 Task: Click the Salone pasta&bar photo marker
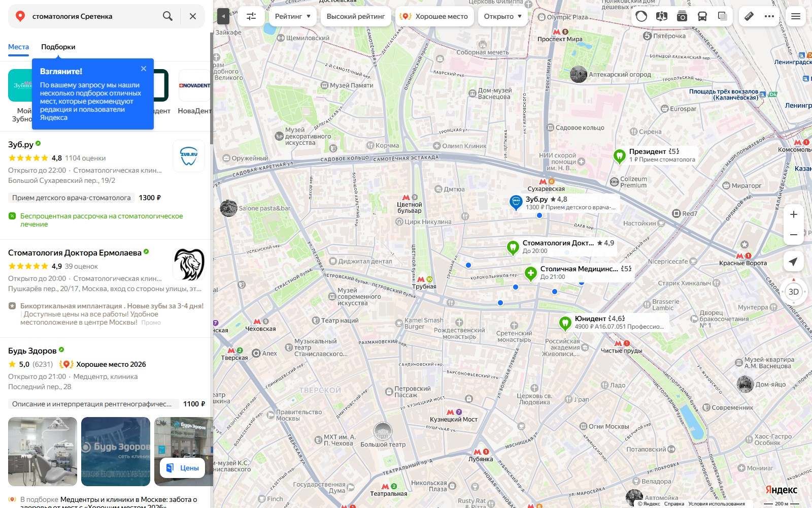click(x=228, y=208)
